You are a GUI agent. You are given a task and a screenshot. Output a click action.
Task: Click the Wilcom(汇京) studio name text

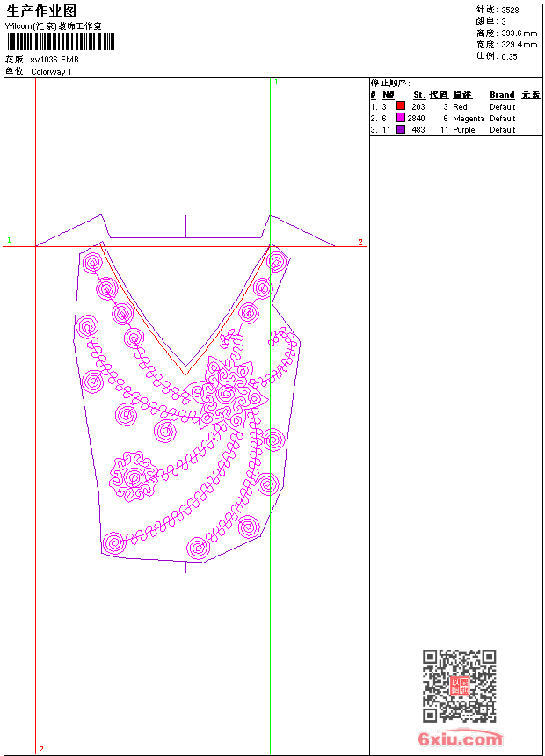tap(54, 26)
